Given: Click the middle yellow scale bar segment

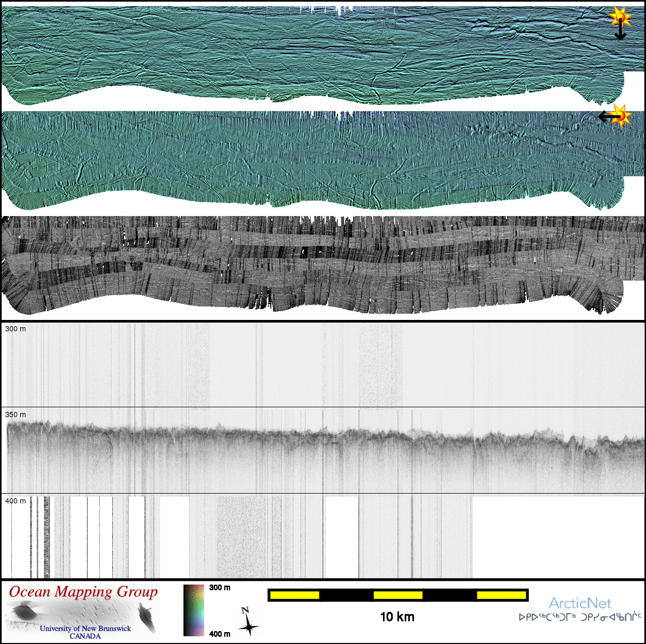Looking at the screenshot, I should click(x=397, y=595).
